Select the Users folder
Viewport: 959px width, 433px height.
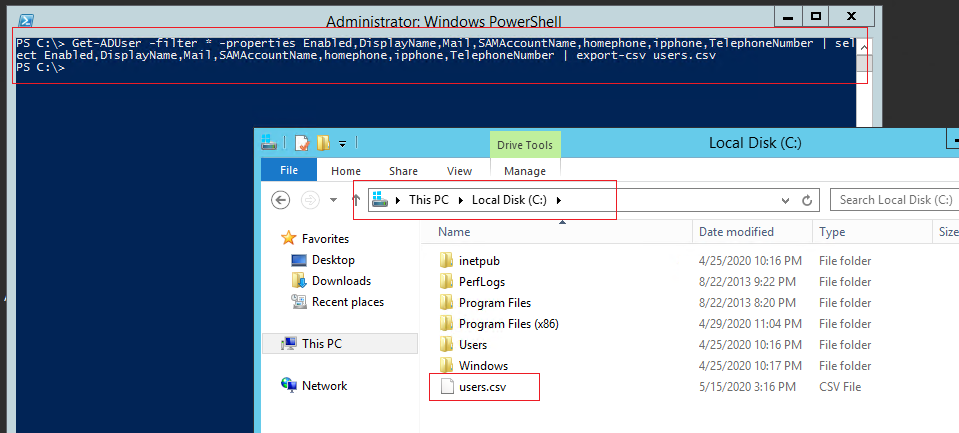click(473, 345)
